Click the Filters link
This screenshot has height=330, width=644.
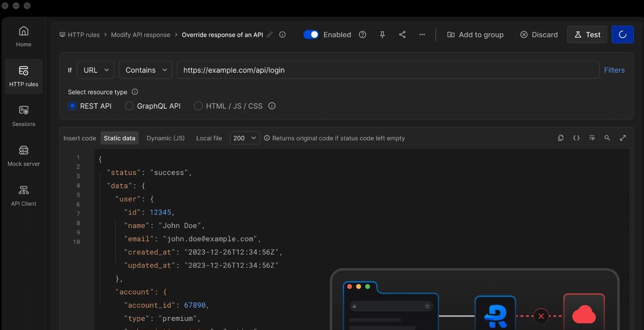click(614, 70)
